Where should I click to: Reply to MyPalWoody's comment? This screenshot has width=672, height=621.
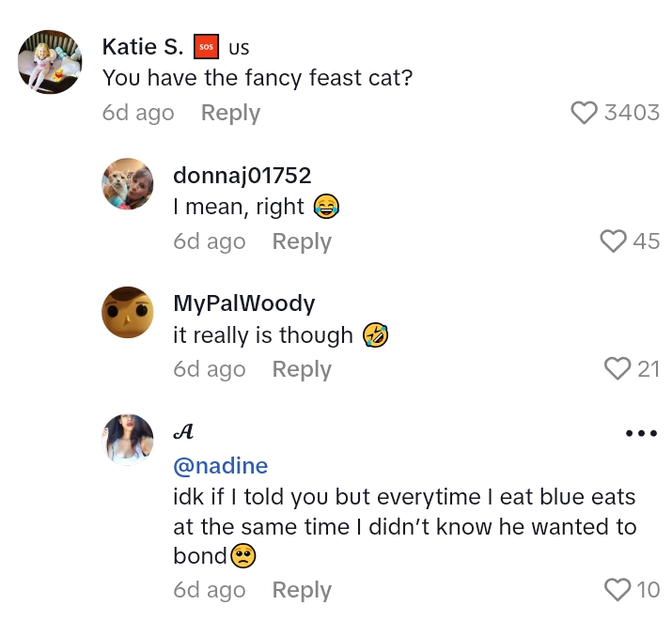point(302,369)
